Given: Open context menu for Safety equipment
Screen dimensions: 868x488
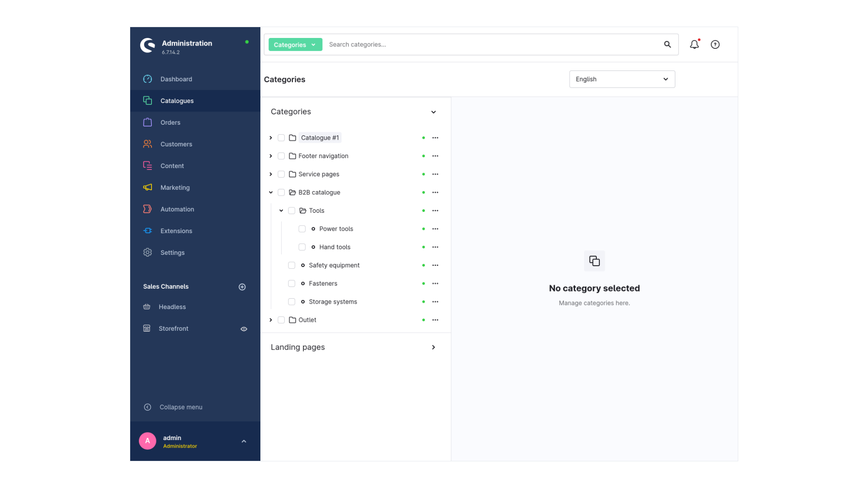Looking at the screenshot, I should click(435, 265).
